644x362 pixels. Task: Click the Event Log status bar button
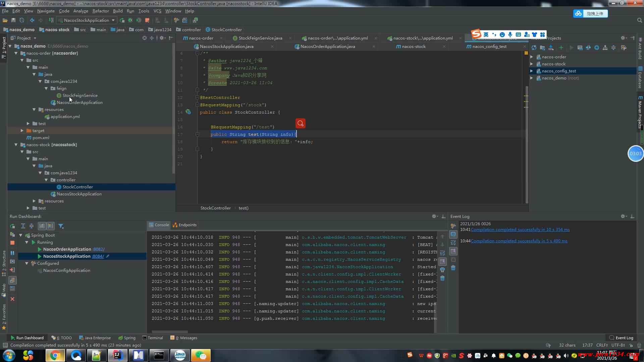(x=621, y=338)
